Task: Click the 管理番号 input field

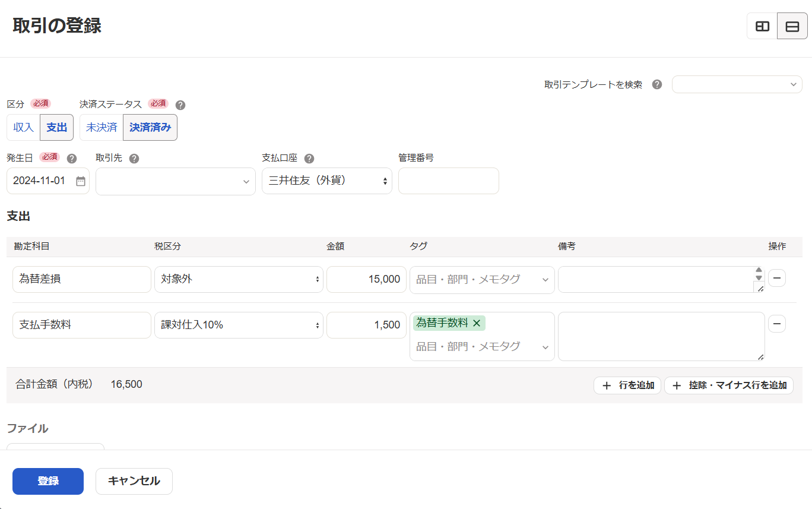Action: pyautogui.click(x=449, y=181)
